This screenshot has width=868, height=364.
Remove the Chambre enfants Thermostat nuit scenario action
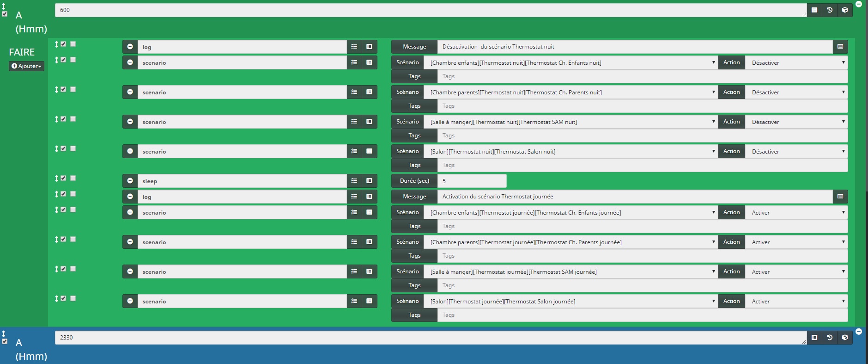tap(130, 62)
